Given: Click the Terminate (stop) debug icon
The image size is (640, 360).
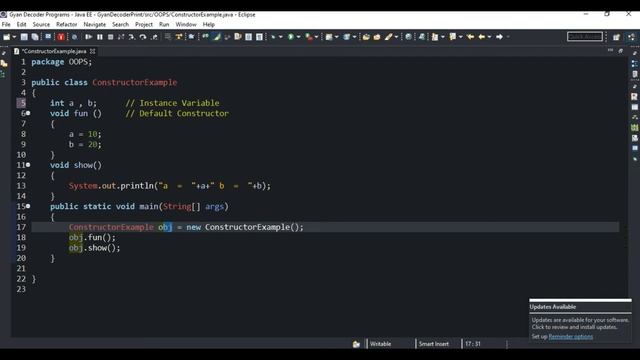Looking at the screenshot, I should coord(110,37).
